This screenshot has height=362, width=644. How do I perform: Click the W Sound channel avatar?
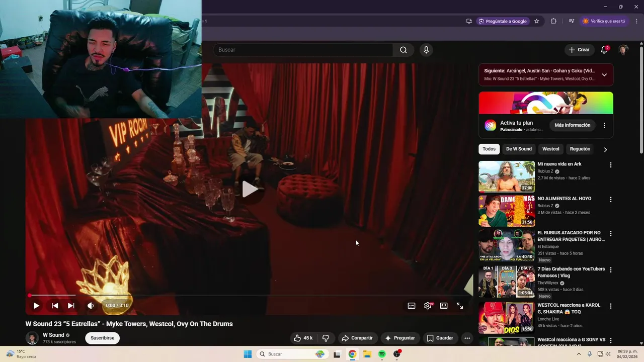click(x=32, y=338)
